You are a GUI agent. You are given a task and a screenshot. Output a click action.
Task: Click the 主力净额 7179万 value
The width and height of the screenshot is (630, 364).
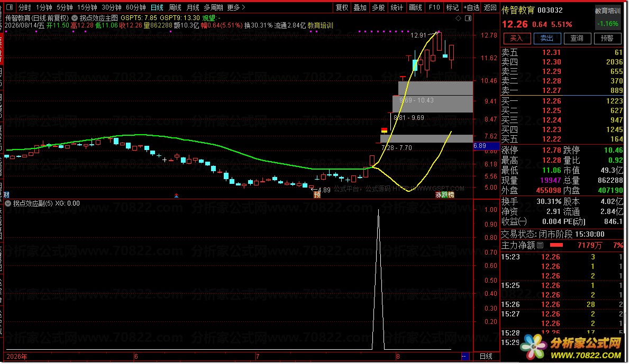589,245
